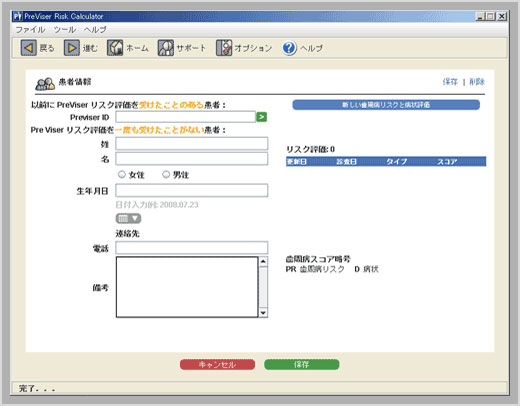
Task: Click the Forward (進む) toolbar label
Action: pos(90,48)
